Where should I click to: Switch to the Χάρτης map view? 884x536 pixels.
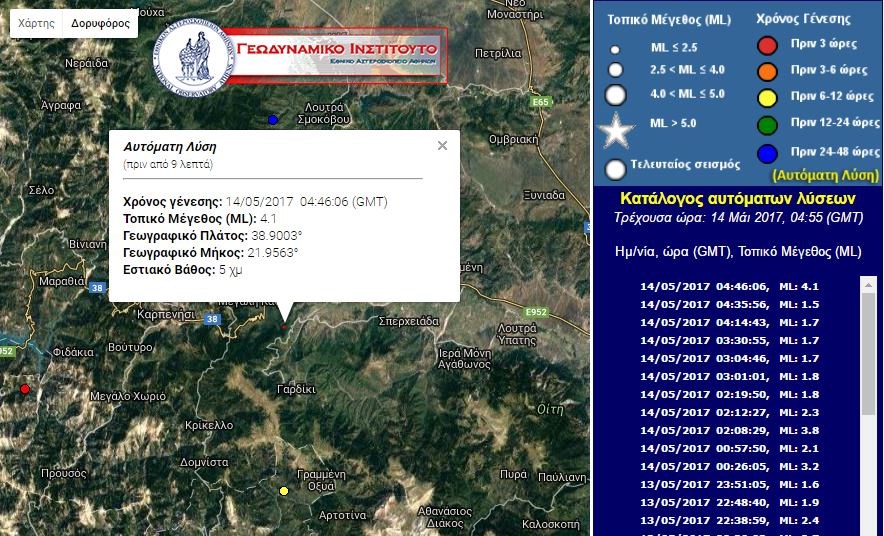37,23
